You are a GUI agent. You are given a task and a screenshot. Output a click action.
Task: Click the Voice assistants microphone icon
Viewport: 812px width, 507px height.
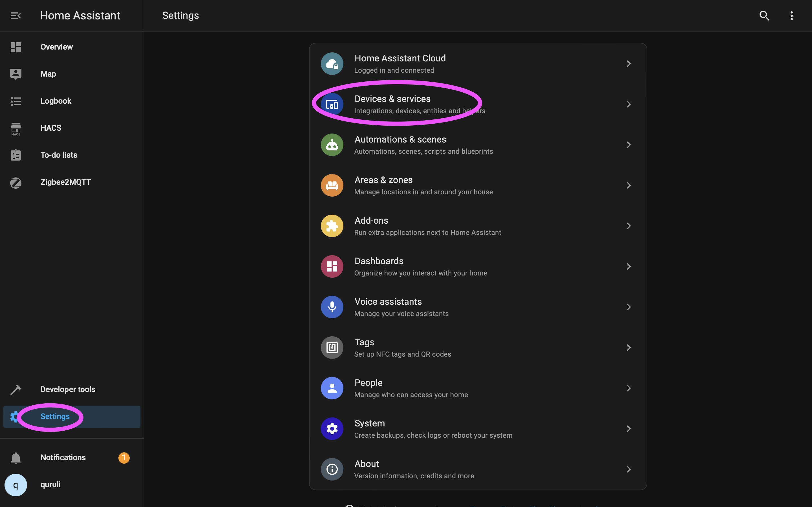[332, 307]
